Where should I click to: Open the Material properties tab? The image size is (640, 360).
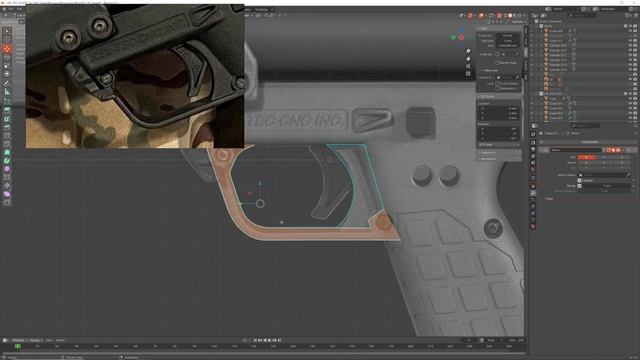(533, 226)
